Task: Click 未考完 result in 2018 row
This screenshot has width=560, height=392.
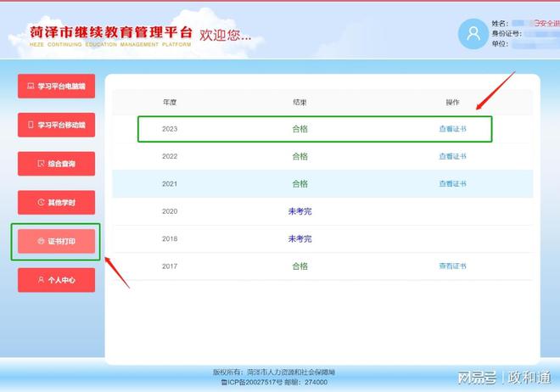Action: [300, 238]
